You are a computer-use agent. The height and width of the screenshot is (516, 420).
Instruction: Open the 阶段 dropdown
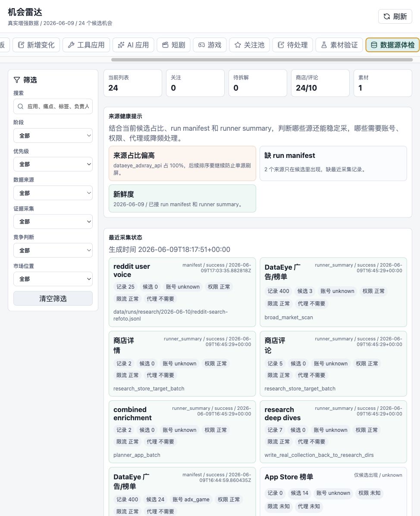pos(53,135)
